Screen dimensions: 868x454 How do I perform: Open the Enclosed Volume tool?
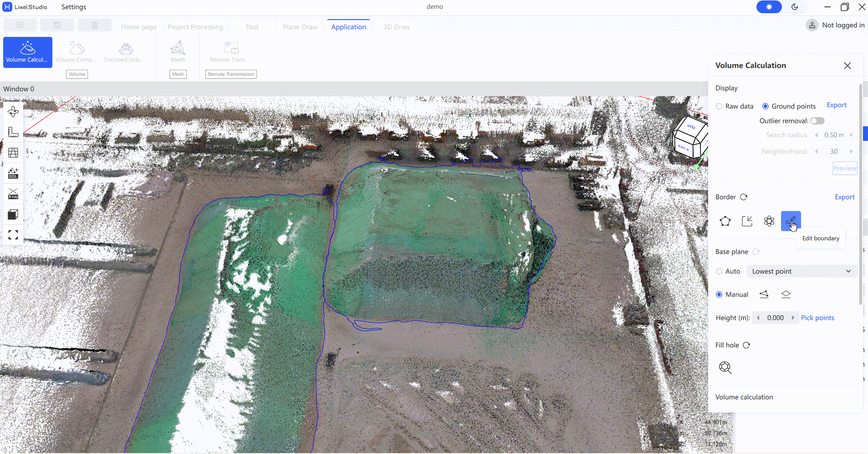[125, 52]
